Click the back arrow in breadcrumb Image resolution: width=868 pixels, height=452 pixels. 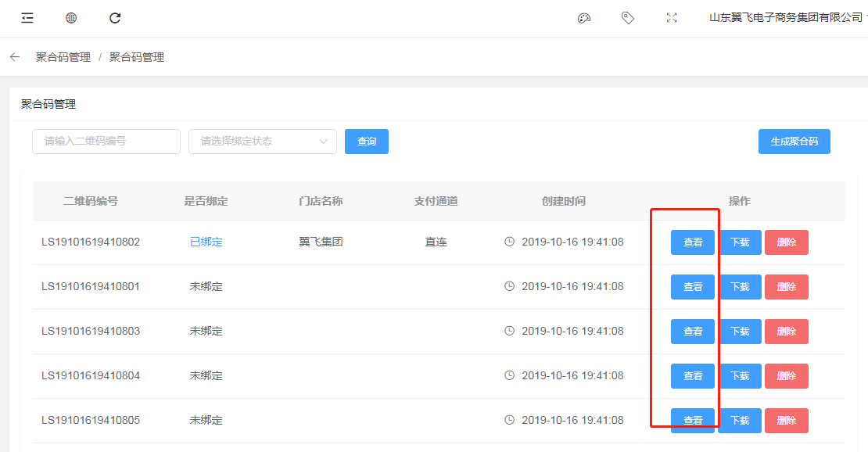pos(15,57)
